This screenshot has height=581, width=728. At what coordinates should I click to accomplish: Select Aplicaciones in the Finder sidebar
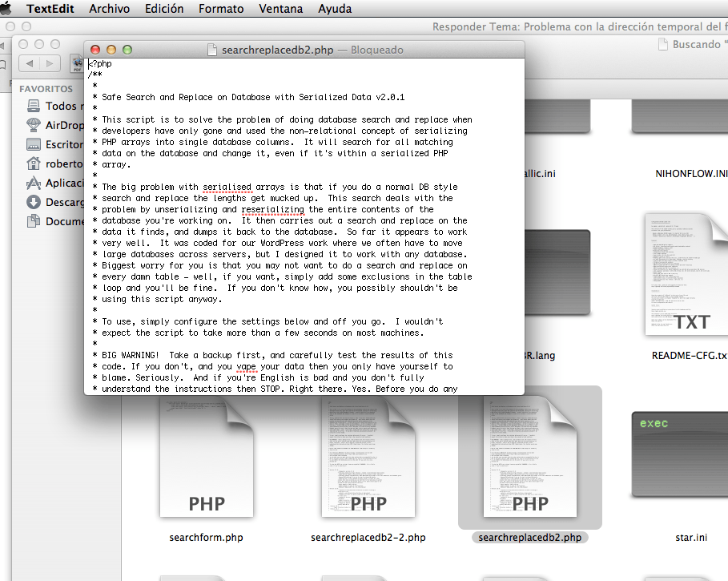pos(54,183)
